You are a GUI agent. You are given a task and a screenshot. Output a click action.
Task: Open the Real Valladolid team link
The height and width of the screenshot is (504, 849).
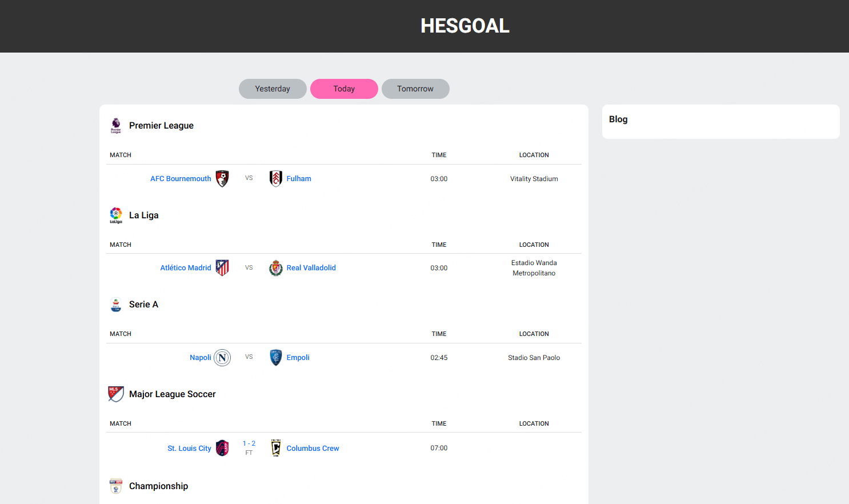point(311,268)
